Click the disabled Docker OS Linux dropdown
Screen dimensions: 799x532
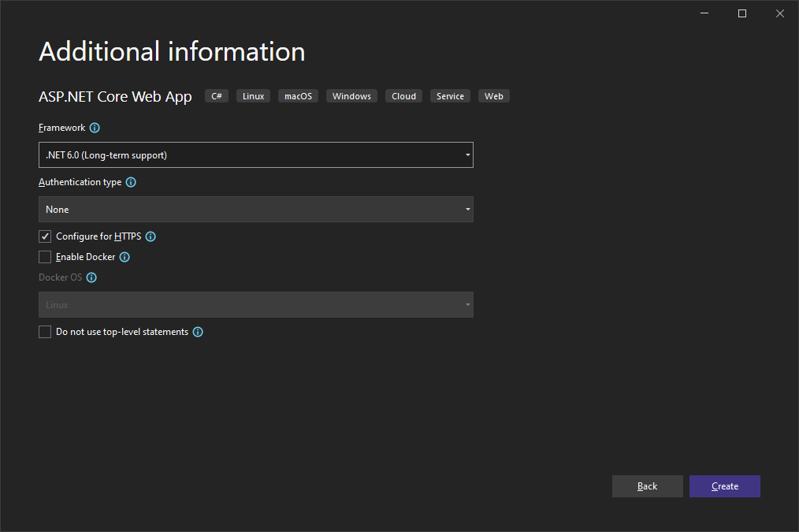[x=256, y=305]
